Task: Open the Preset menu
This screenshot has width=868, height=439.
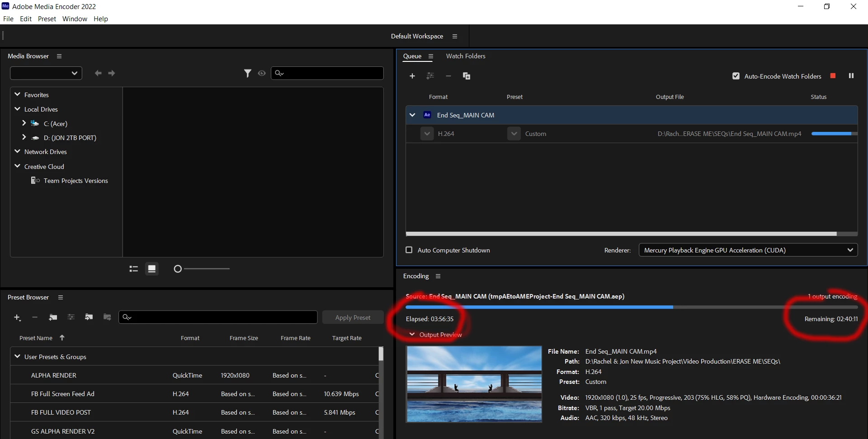Action: click(47, 19)
